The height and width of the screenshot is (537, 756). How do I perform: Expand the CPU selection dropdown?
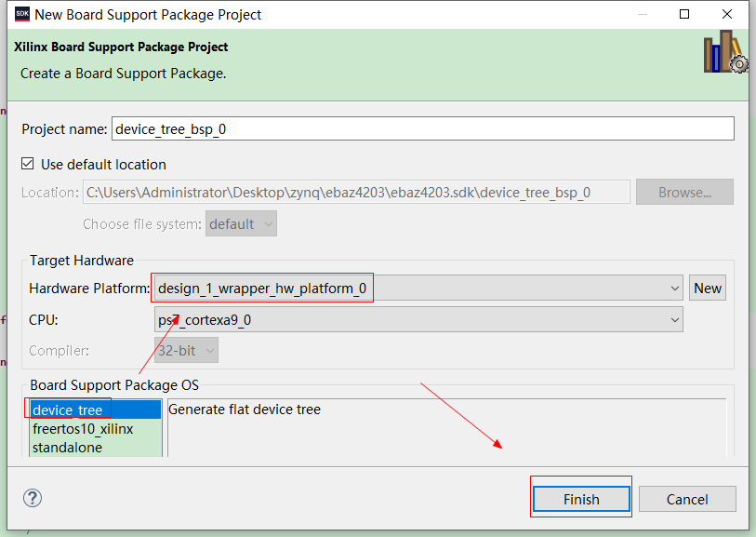pos(675,319)
